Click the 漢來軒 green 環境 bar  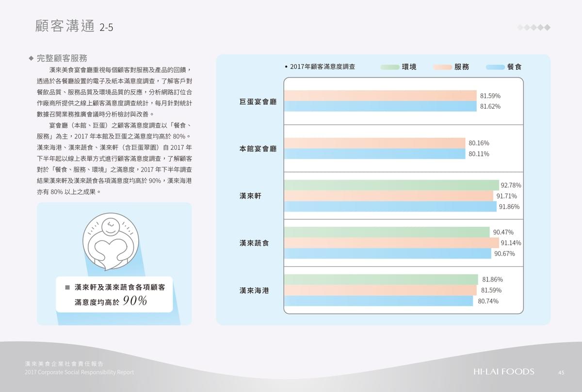point(391,185)
